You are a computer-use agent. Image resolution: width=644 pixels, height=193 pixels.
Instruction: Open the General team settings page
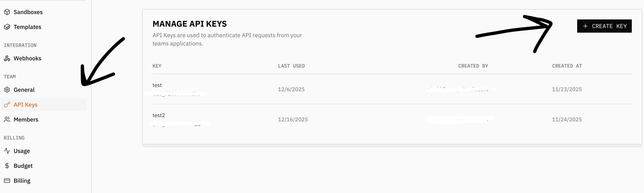pos(24,90)
